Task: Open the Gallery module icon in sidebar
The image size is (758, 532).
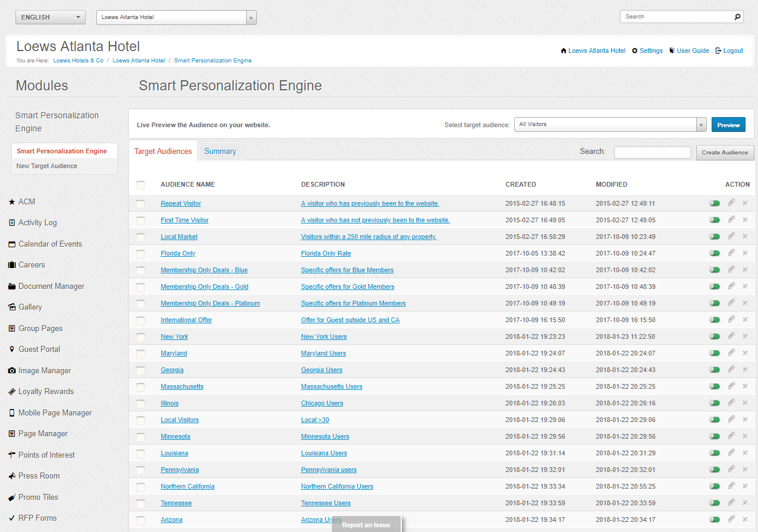Action: point(12,307)
